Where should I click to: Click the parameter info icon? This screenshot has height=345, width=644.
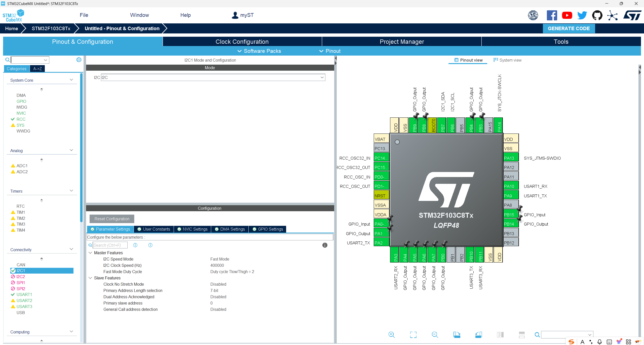[325, 245]
